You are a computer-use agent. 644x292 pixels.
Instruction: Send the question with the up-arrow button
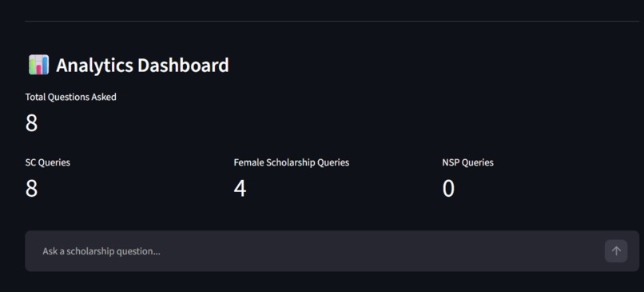coord(616,251)
